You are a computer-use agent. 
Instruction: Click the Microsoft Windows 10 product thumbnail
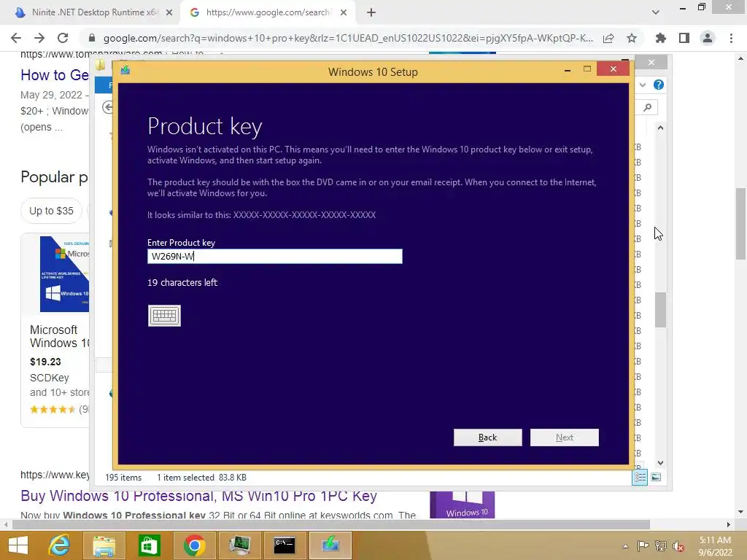coord(64,274)
